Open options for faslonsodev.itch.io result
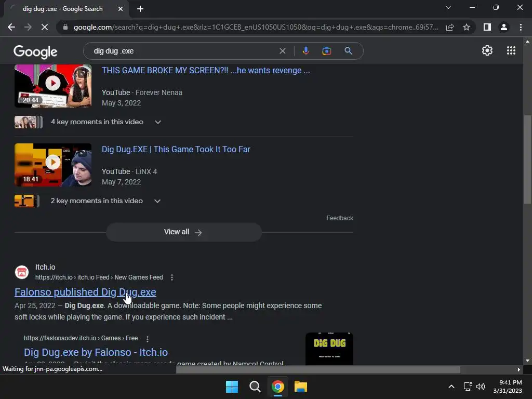This screenshot has width=532, height=399. tap(147, 339)
